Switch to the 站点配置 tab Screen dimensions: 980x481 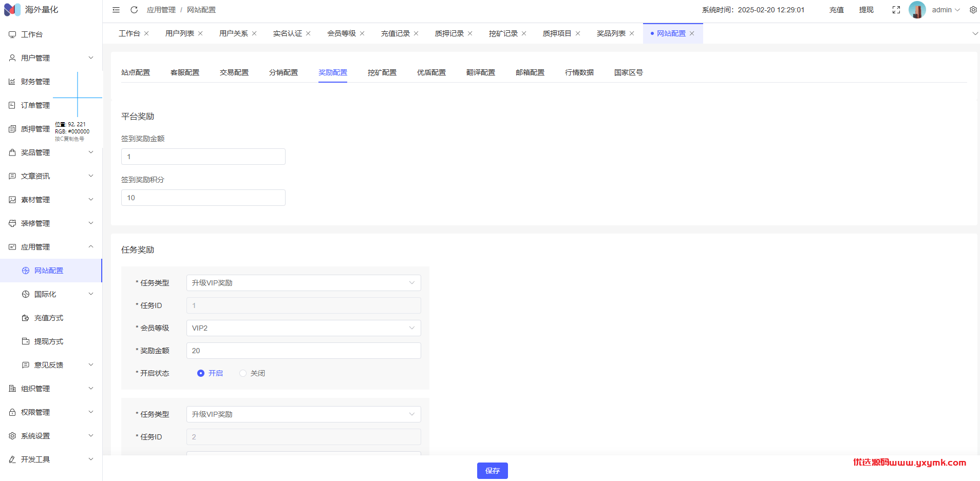pos(136,72)
